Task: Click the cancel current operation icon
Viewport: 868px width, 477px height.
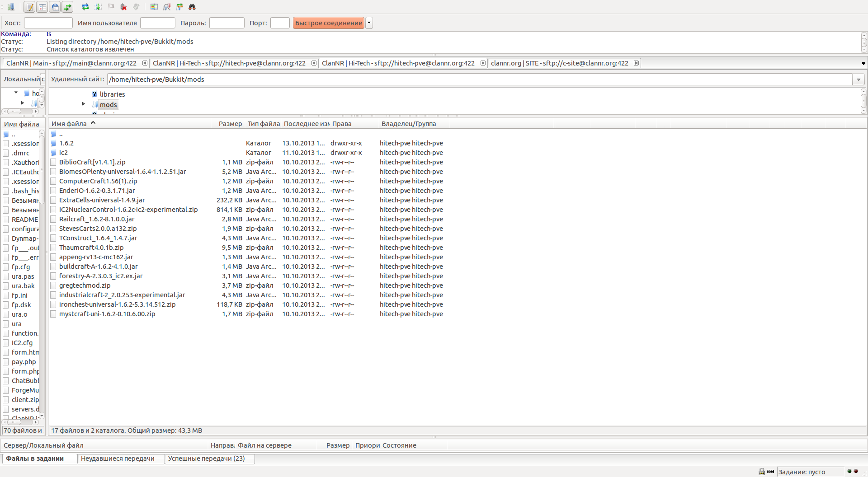Action: 111,7
